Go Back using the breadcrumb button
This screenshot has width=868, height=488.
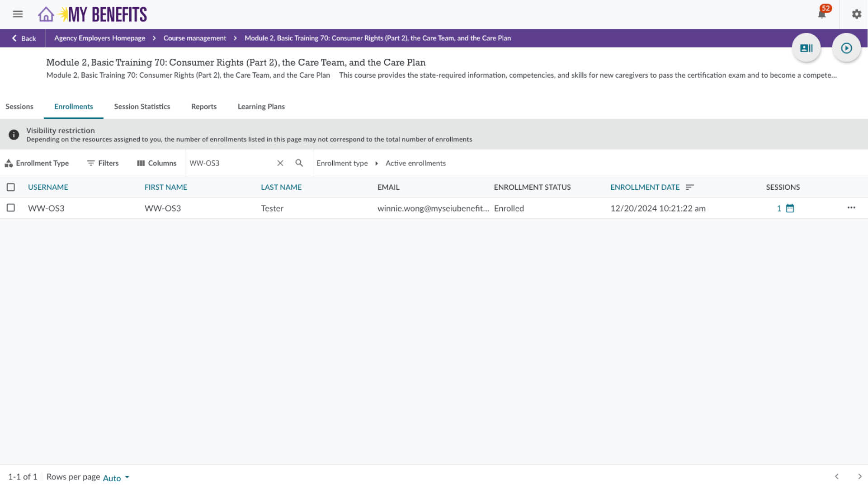click(24, 38)
